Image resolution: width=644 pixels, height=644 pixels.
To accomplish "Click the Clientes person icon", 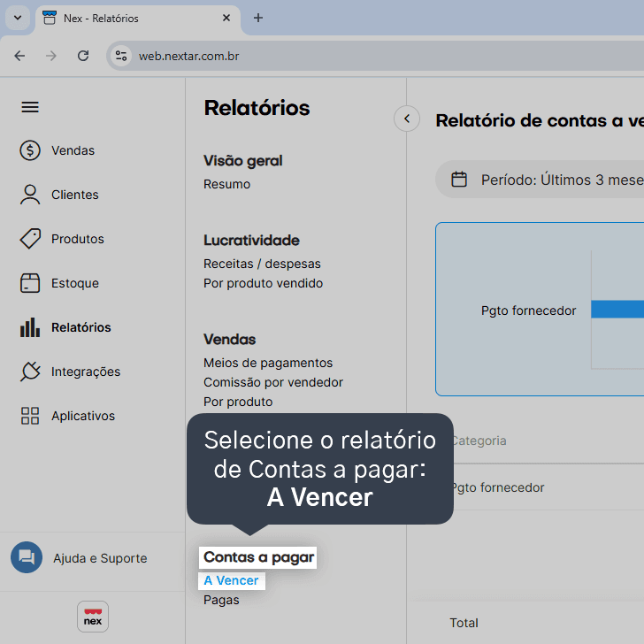I will (30, 195).
